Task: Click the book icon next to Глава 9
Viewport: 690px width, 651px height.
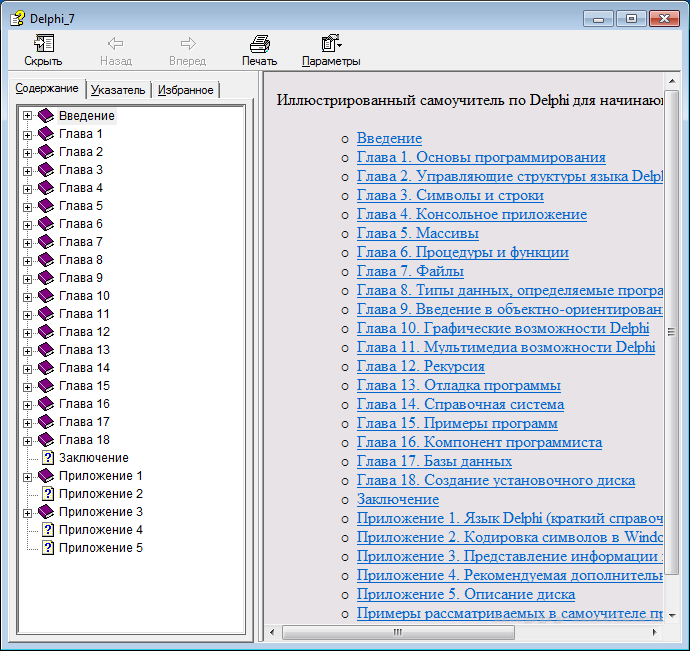Action: click(x=46, y=278)
